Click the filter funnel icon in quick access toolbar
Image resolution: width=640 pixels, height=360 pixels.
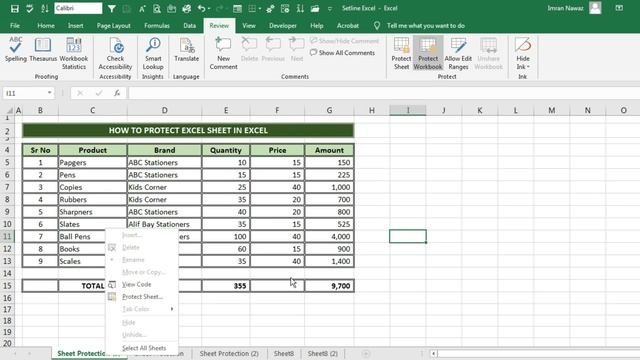111,9
